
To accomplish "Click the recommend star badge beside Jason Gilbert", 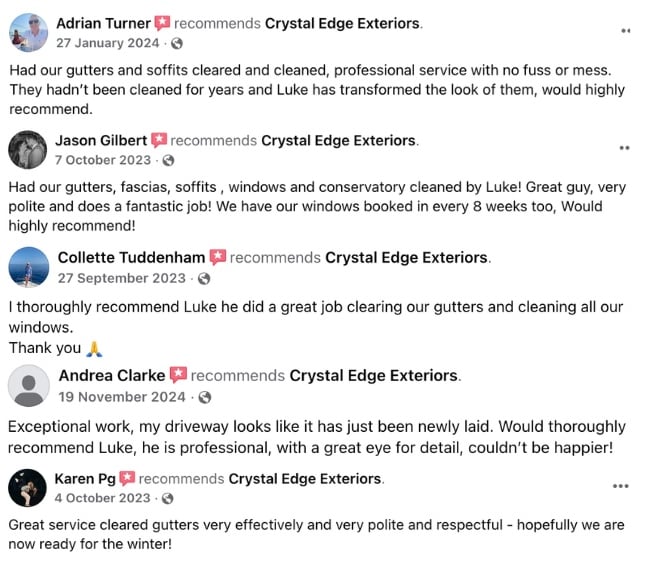I will 158,140.
